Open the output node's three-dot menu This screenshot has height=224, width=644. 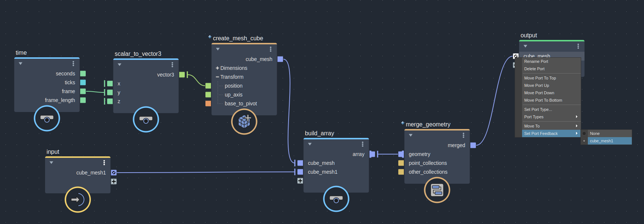[x=578, y=46]
